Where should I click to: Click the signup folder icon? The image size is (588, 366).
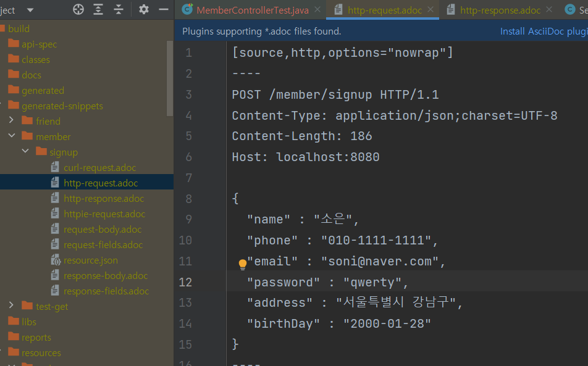pyautogui.click(x=41, y=151)
